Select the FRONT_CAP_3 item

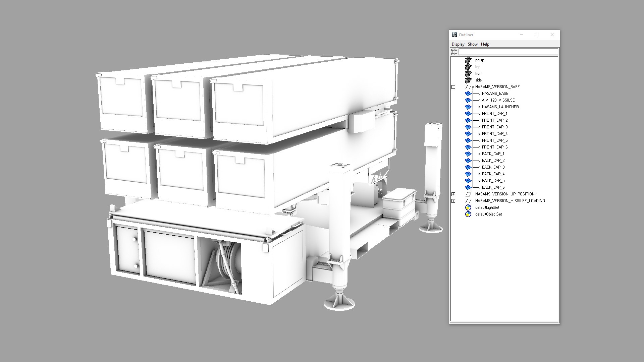click(494, 127)
